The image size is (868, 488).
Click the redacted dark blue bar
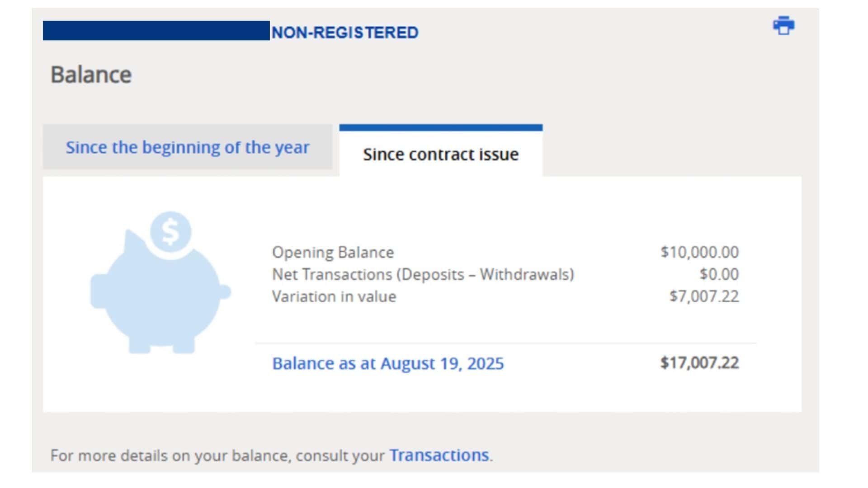pyautogui.click(x=156, y=30)
